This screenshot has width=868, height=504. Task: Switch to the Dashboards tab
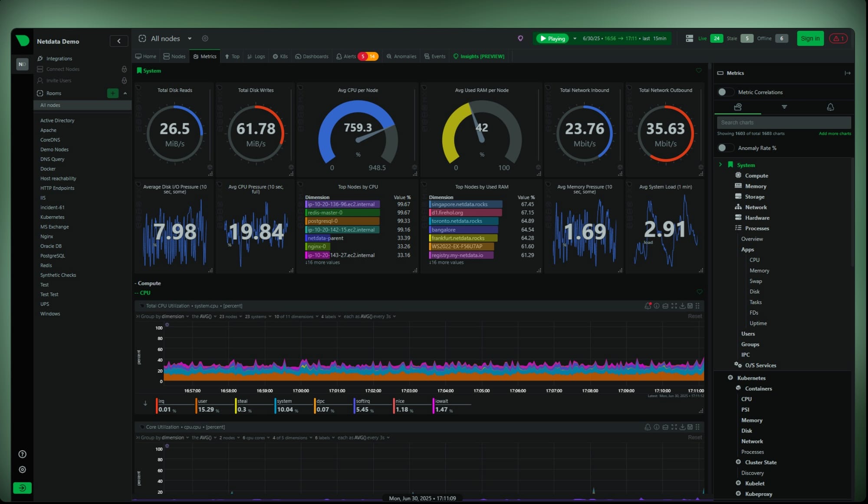(x=312, y=56)
